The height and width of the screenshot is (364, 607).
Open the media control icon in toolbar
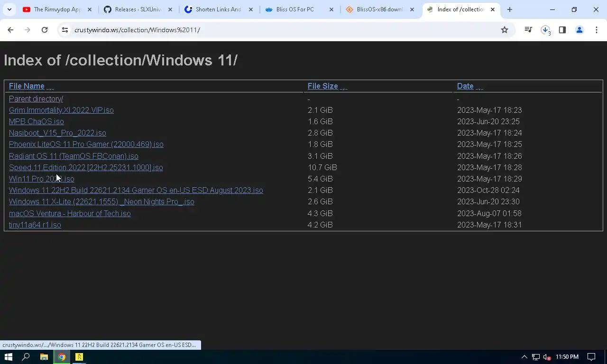[x=528, y=30]
